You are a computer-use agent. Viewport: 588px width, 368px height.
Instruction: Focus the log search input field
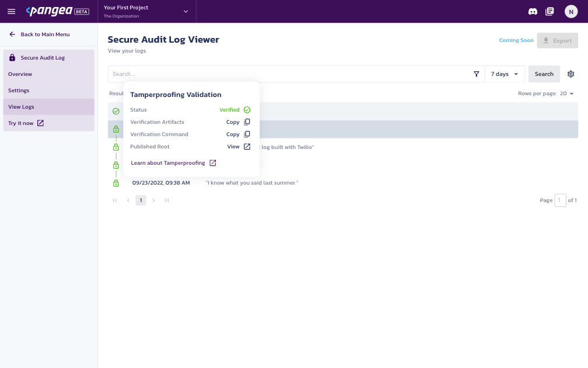pos(289,74)
